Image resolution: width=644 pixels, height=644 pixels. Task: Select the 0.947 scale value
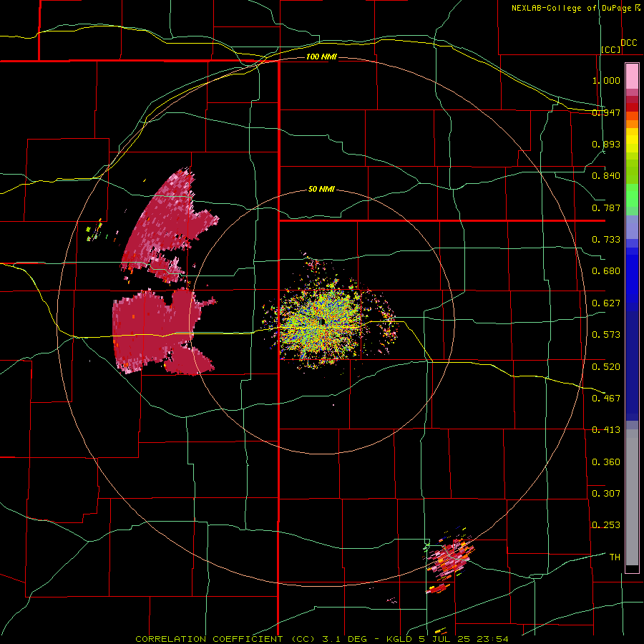[606, 112]
